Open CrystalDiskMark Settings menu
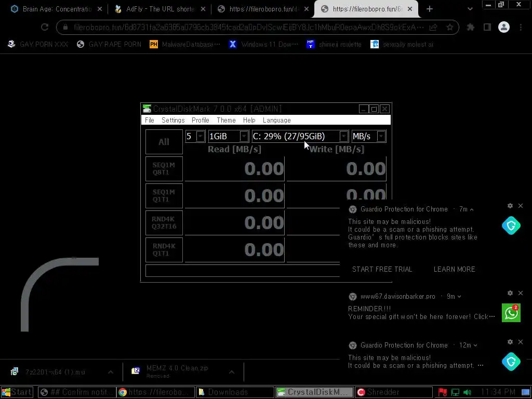The image size is (532, 399). [x=173, y=120]
